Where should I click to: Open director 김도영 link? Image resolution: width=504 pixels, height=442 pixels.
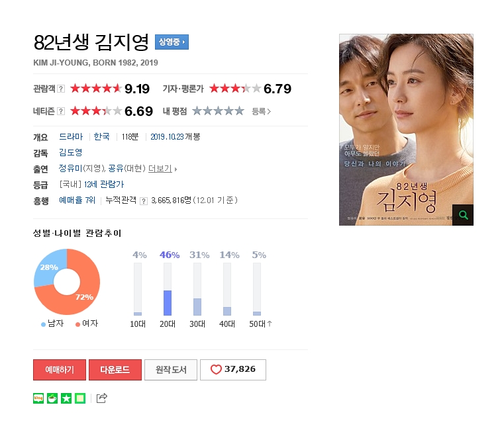point(71,152)
